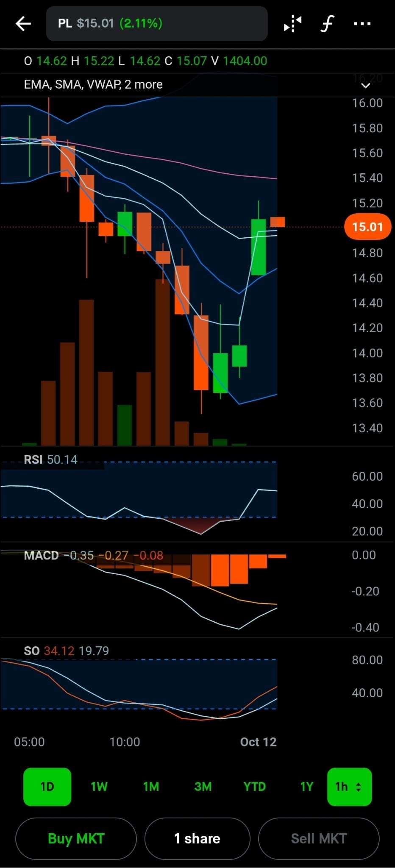Image resolution: width=395 pixels, height=868 pixels.
Task: Change the 1 share quantity
Action: 197,838
